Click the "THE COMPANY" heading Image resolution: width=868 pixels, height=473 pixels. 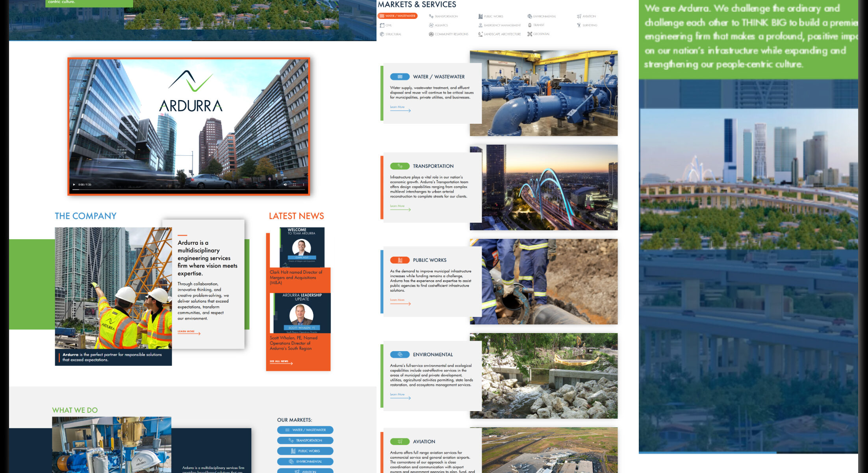85,216
